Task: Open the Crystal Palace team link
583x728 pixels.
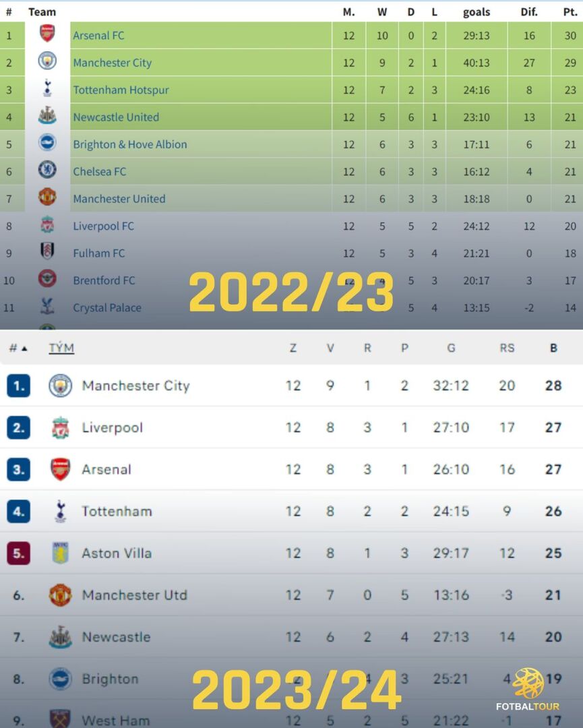Action: pos(107,307)
